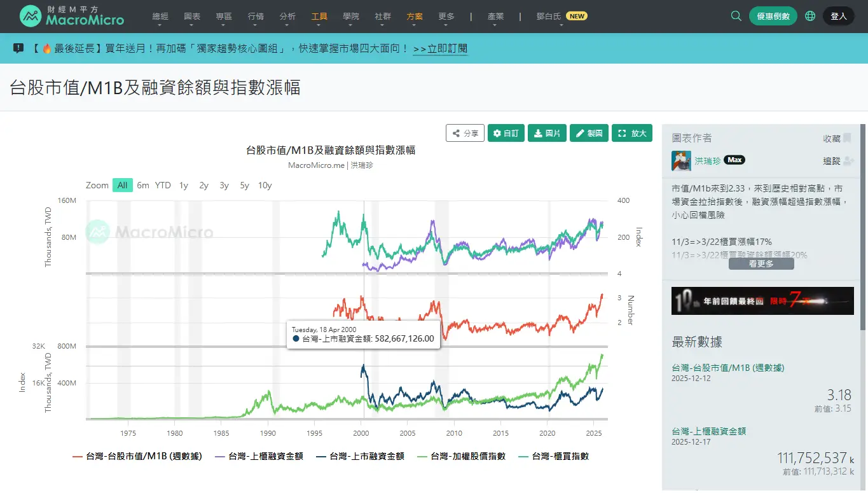The image size is (868, 493).
Task: Click the search magnifier icon
Action: (x=736, y=16)
